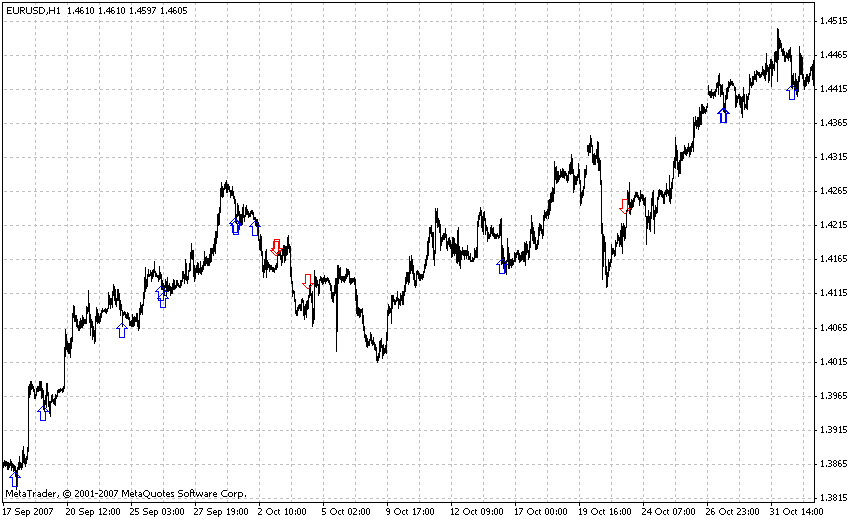Select the blue up arrow near the 1.3965 level
The image size is (852, 519).
coord(43,413)
